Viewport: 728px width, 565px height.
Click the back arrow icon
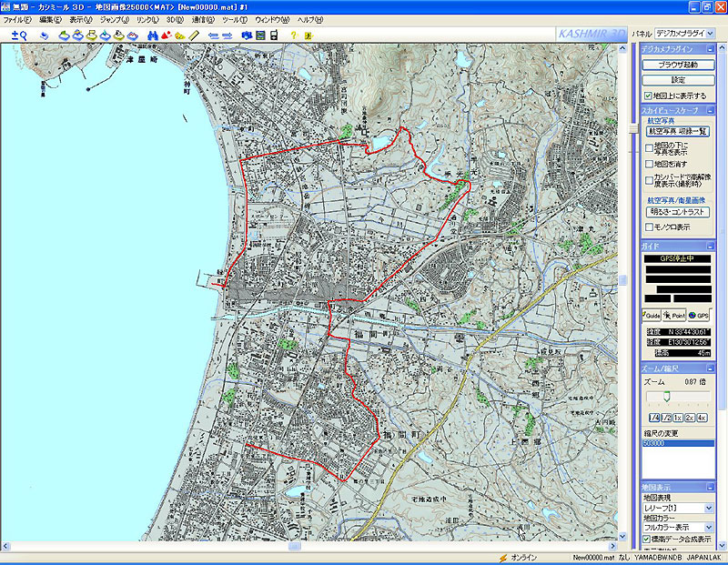point(214,35)
